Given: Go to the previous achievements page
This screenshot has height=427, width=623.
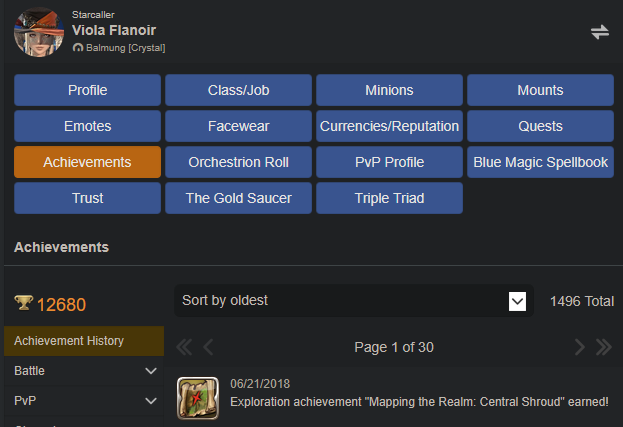Looking at the screenshot, I should tap(208, 347).
